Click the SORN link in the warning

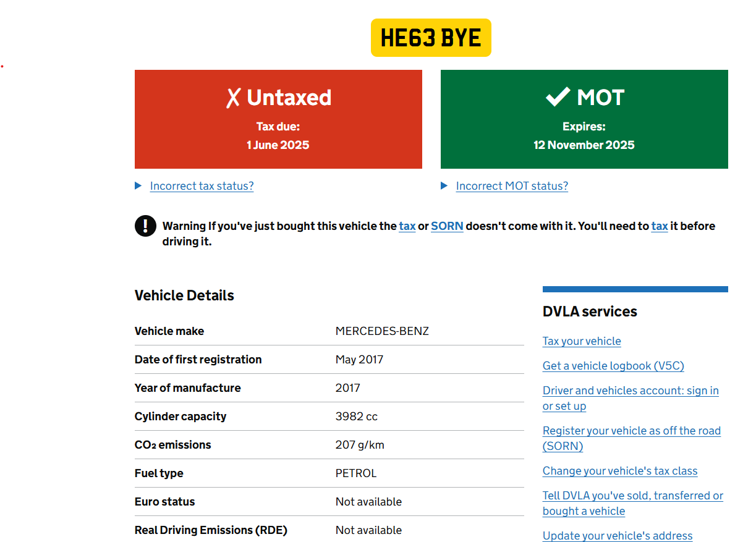(447, 226)
